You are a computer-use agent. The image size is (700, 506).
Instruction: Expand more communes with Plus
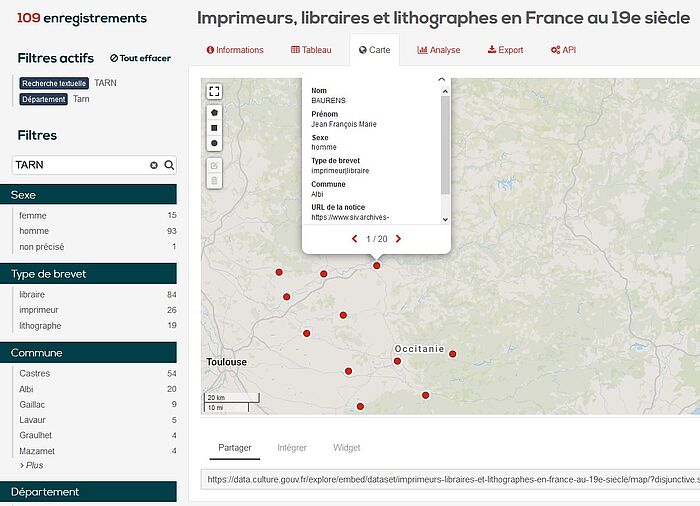point(32,465)
